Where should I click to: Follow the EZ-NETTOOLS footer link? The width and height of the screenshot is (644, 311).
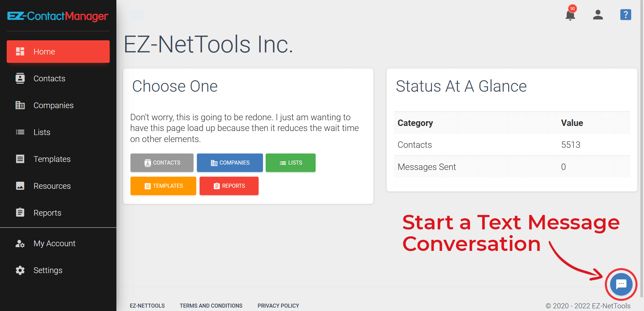pos(147,306)
